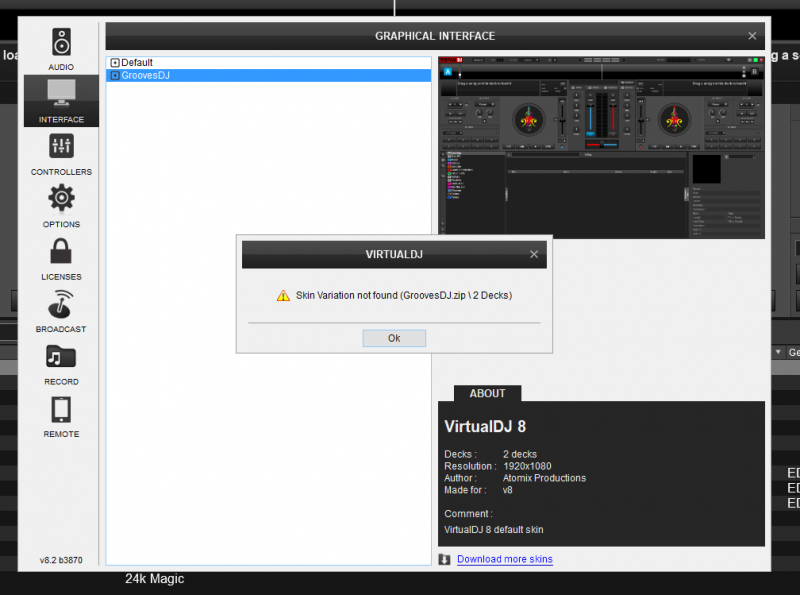800x595 pixels.
Task: Select the Interface monitor icon
Action: coord(61,93)
